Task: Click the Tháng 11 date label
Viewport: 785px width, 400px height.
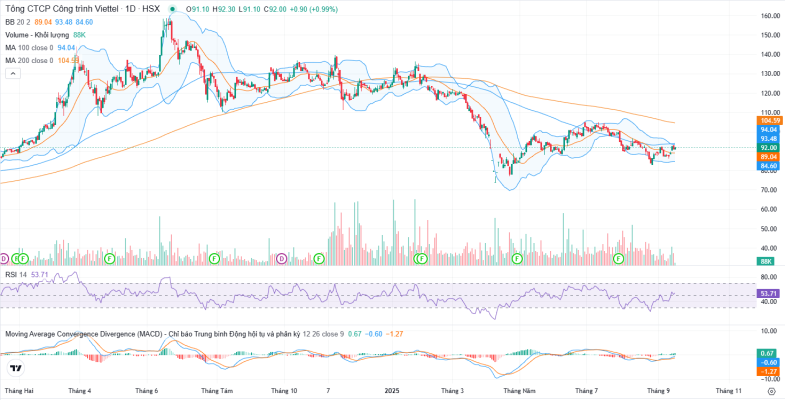Action: coord(728,390)
